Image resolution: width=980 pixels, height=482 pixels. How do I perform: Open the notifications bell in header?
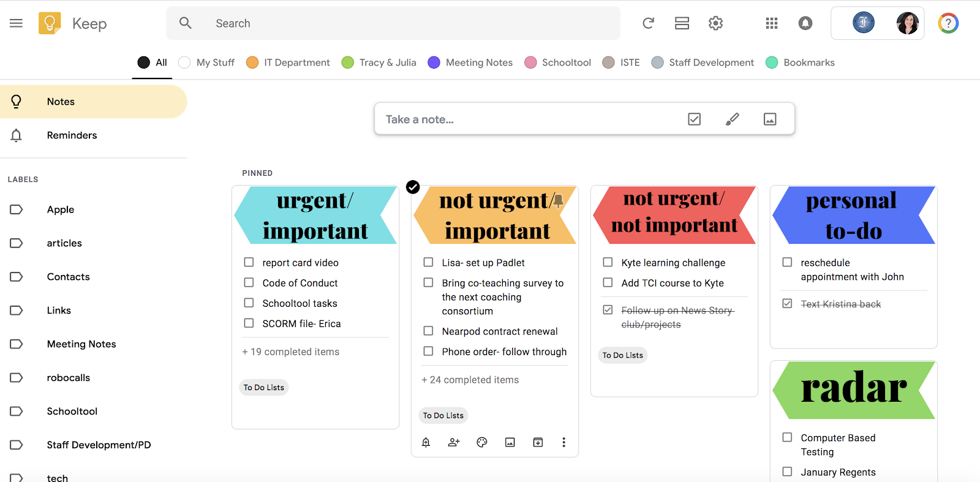(x=805, y=23)
